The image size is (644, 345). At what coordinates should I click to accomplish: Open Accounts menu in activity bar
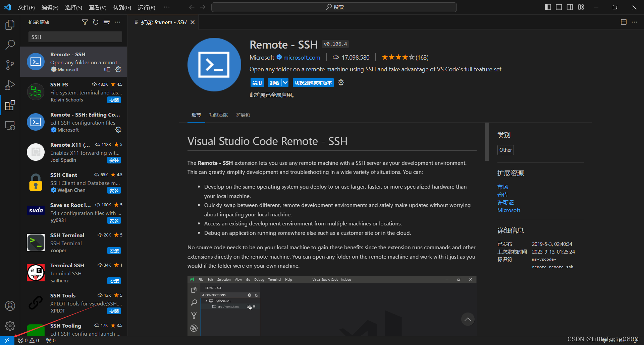10,306
